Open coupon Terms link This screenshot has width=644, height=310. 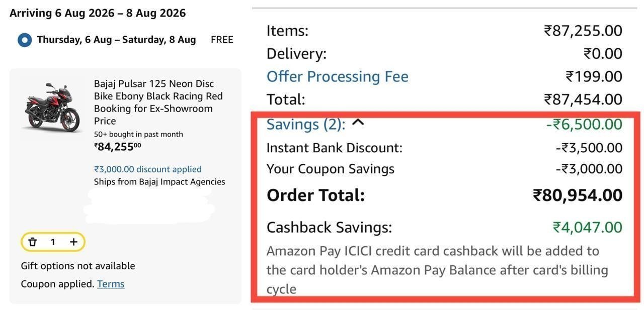point(111,284)
